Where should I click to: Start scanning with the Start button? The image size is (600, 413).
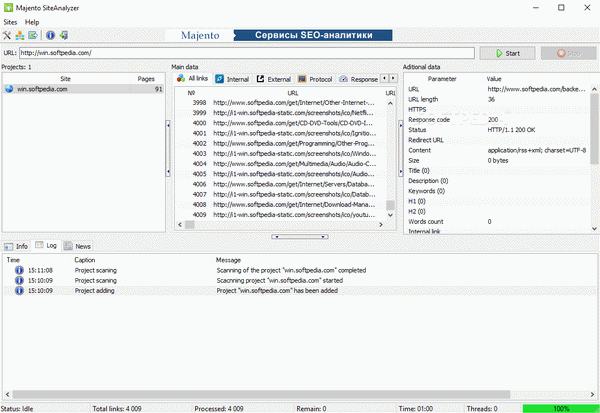click(507, 53)
